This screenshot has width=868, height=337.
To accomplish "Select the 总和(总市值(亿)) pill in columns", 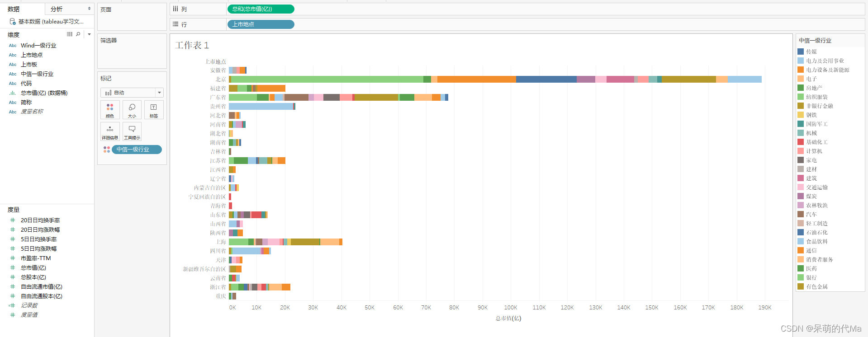I will click(x=261, y=9).
